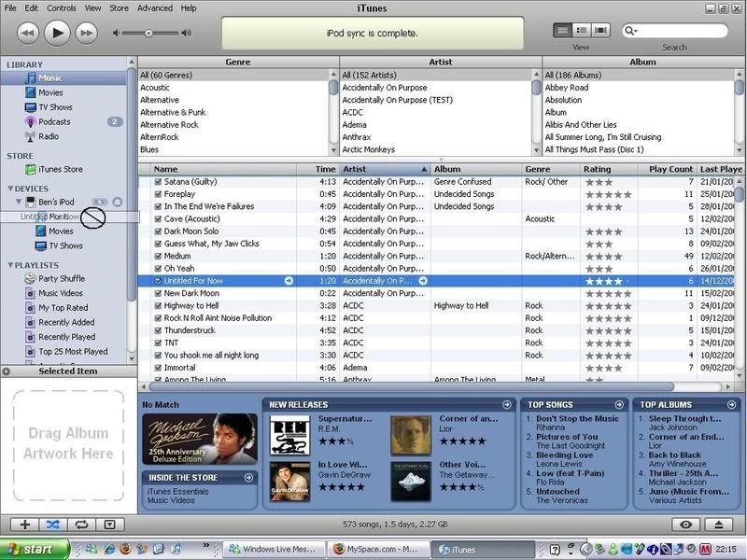Uncheck the TNT song checkbox
This screenshot has height=560, width=747.
point(158,343)
